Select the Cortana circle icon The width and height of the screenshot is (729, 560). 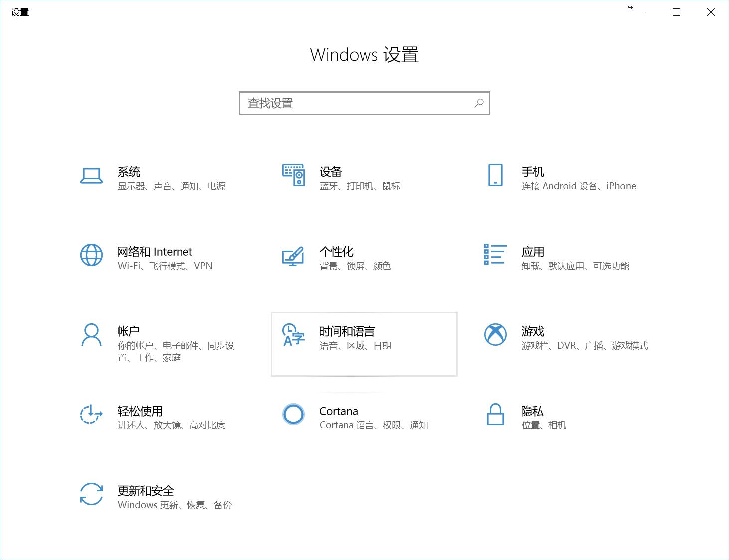pyautogui.click(x=293, y=415)
